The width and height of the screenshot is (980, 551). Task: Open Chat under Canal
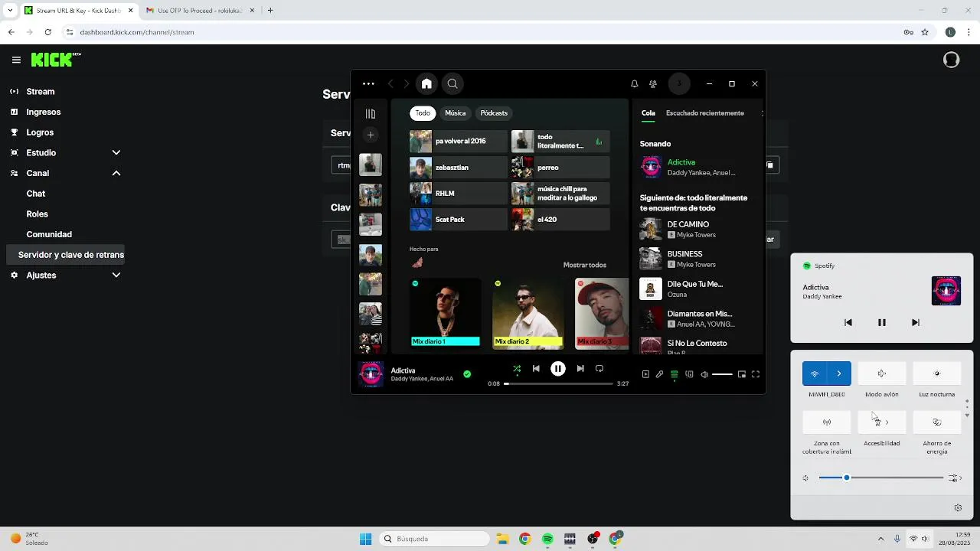36,194
